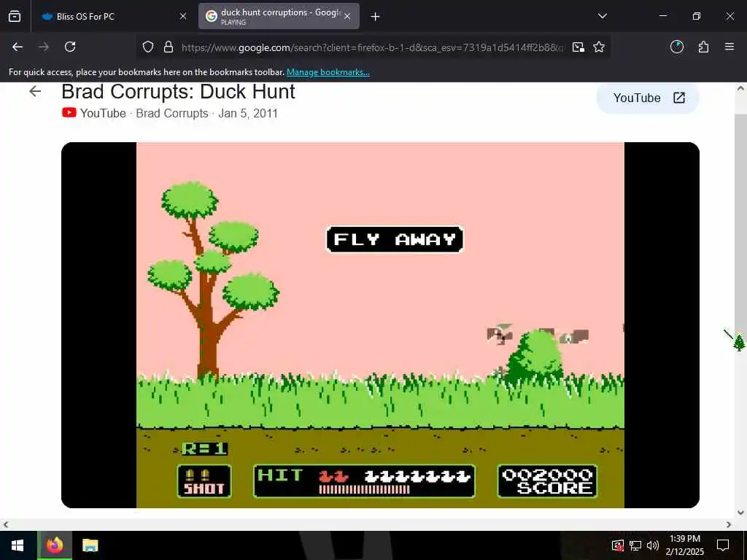Screen dimensions: 747x560
Task: Open the Windows Start menu
Action: [18, 545]
